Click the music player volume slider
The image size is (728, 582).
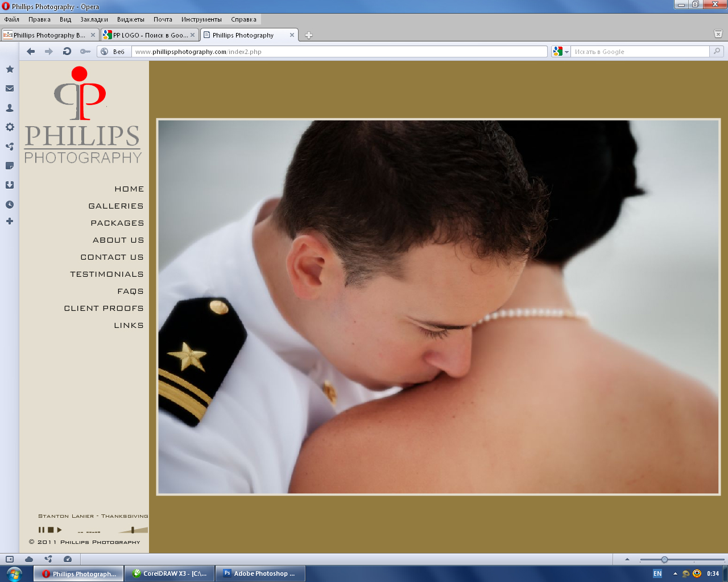click(133, 530)
